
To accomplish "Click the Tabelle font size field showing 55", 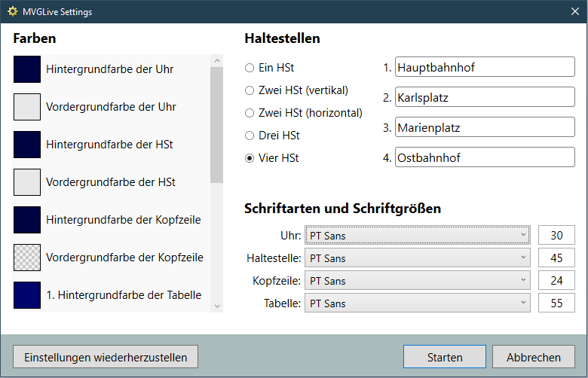I will [x=556, y=303].
